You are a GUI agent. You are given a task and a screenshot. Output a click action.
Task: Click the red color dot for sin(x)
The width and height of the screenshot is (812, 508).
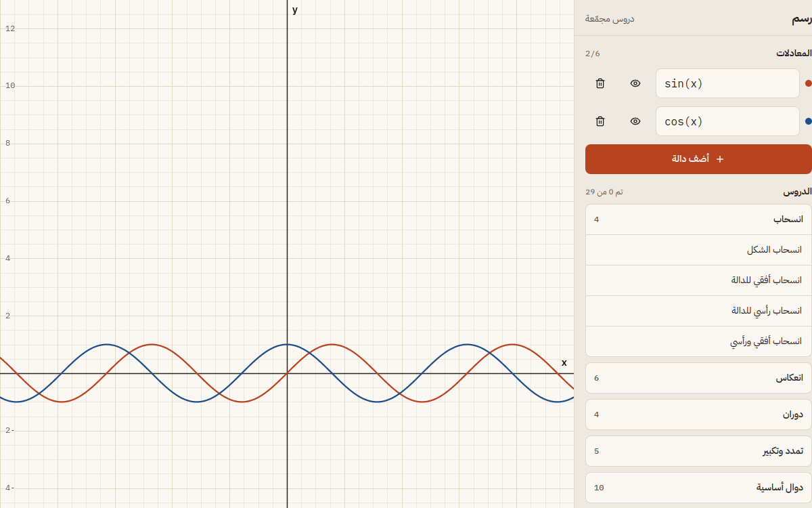(x=808, y=83)
